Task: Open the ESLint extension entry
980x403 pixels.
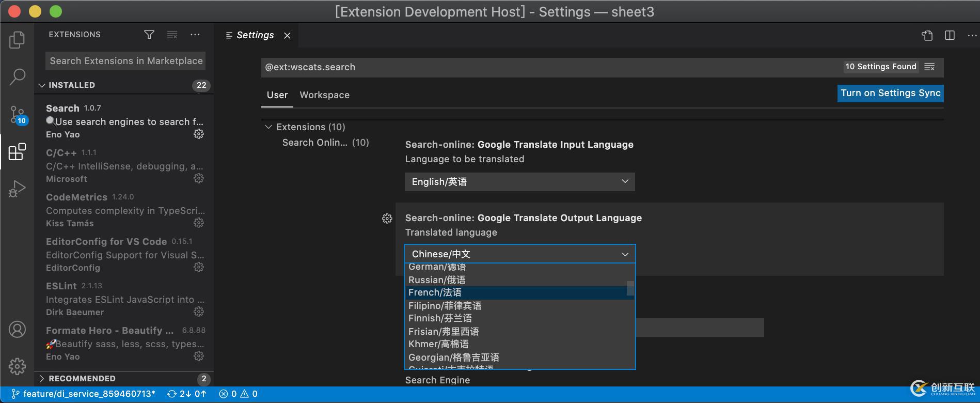Action: coord(124,299)
